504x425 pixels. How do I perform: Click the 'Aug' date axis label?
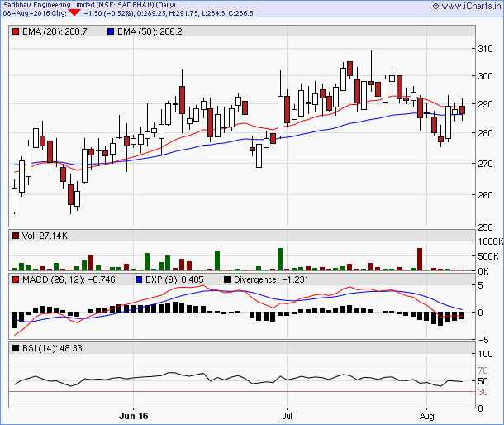(426, 416)
